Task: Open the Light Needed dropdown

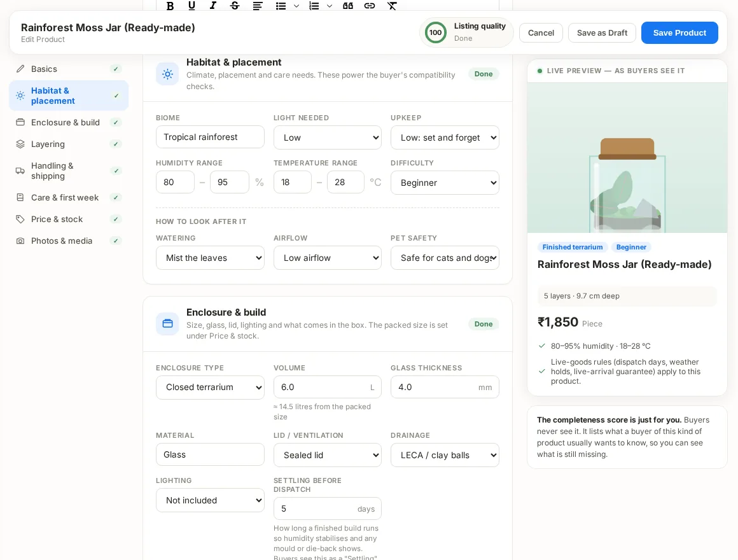Action: [328, 137]
